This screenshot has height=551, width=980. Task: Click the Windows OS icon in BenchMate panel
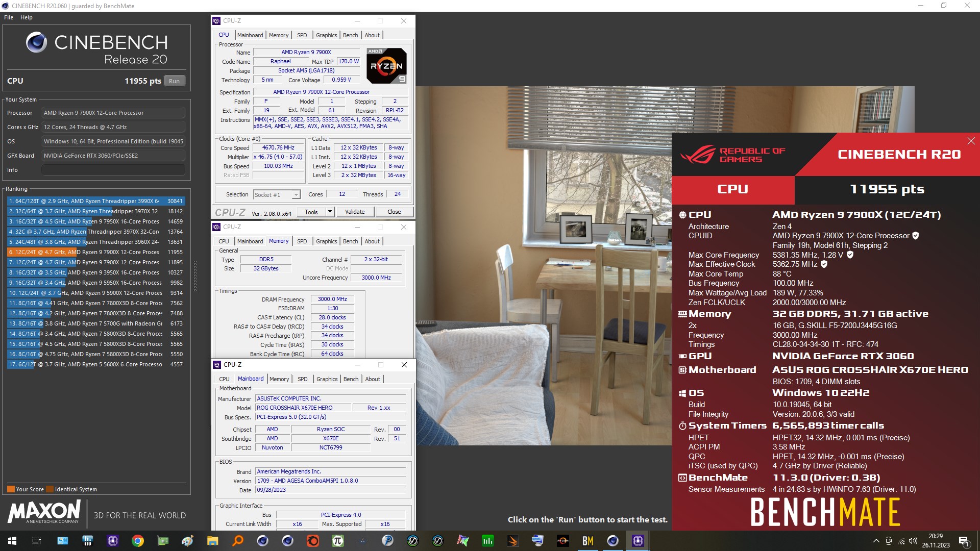pyautogui.click(x=682, y=393)
